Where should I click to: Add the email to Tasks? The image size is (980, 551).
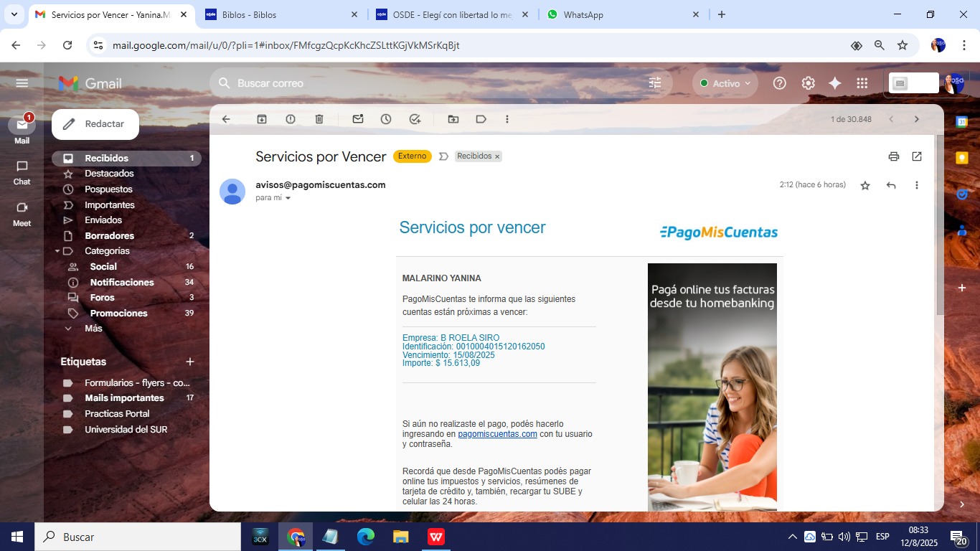(x=415, y=119)
